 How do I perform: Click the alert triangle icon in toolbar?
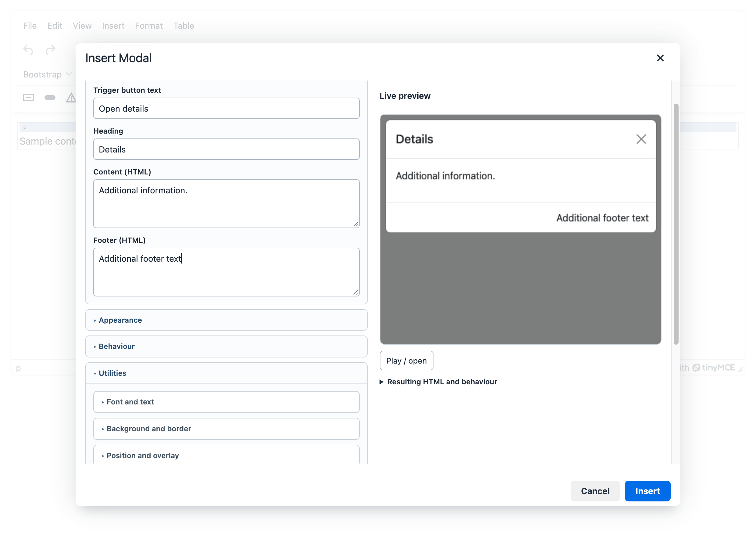[71, 97]
